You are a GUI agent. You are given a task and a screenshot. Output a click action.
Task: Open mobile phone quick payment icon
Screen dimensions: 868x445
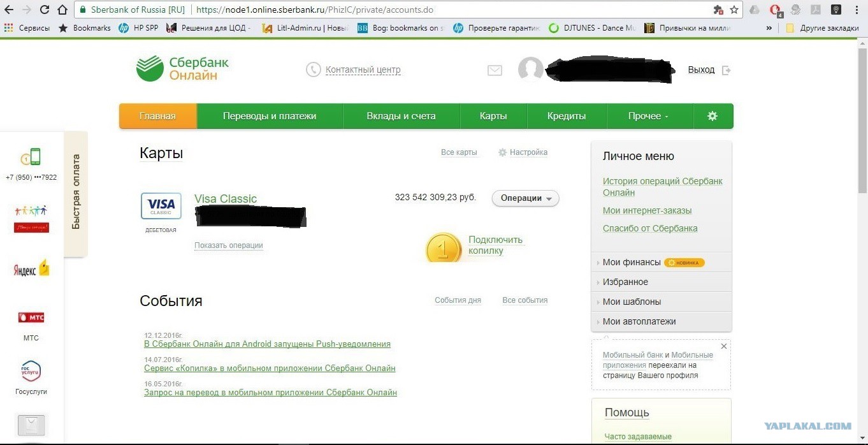[x=31, y=157]
